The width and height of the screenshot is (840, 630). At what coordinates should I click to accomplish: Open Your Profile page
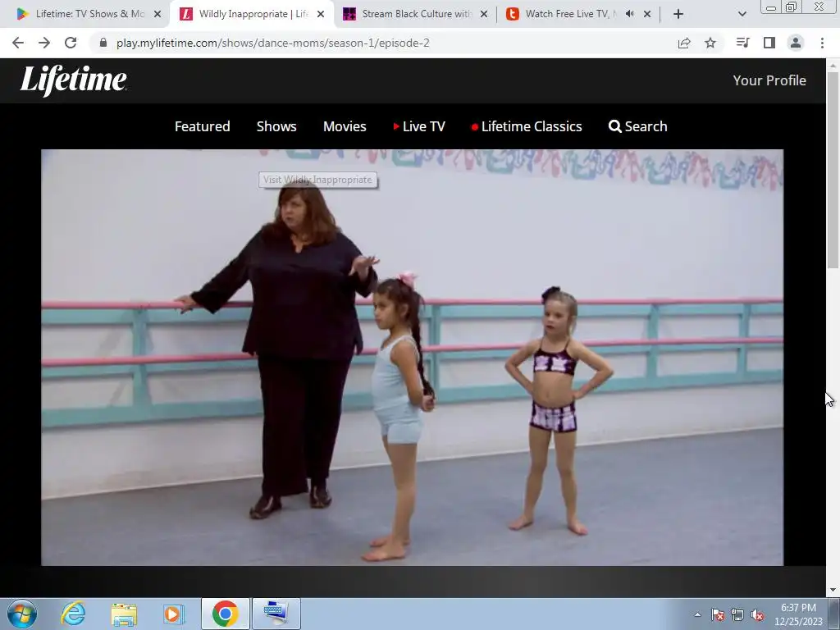[x=769, y=80]
